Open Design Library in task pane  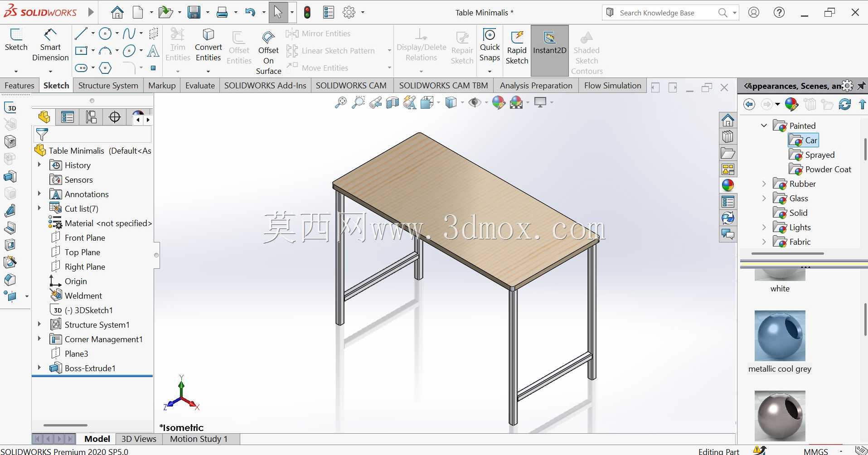(728, 137)
